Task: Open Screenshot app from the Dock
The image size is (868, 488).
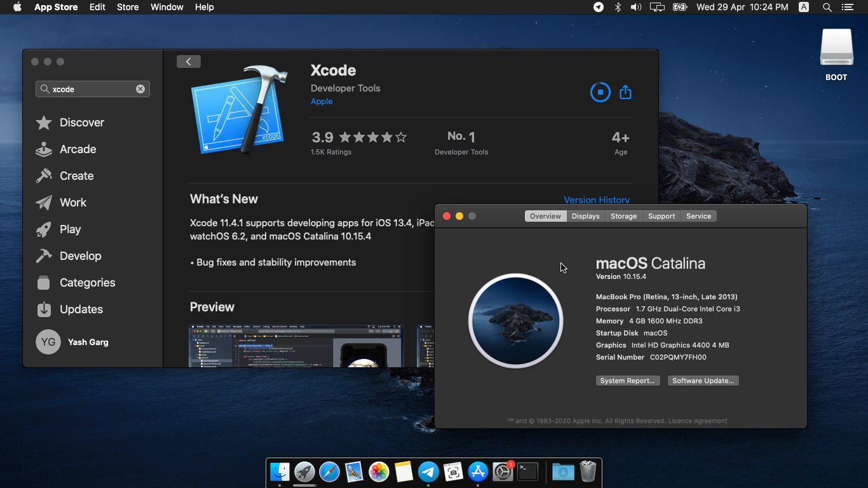Action: [453, 471]
